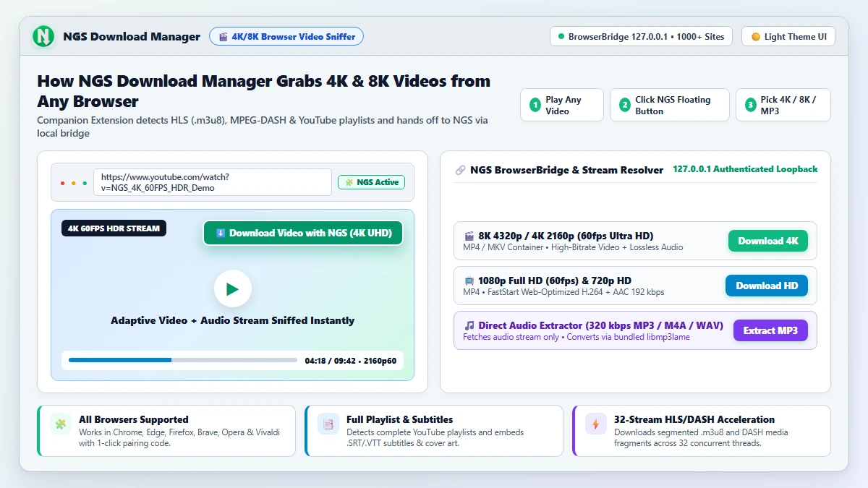Click the video progress bar
This screenshot has width=868, height=488.
pos(183,360)
